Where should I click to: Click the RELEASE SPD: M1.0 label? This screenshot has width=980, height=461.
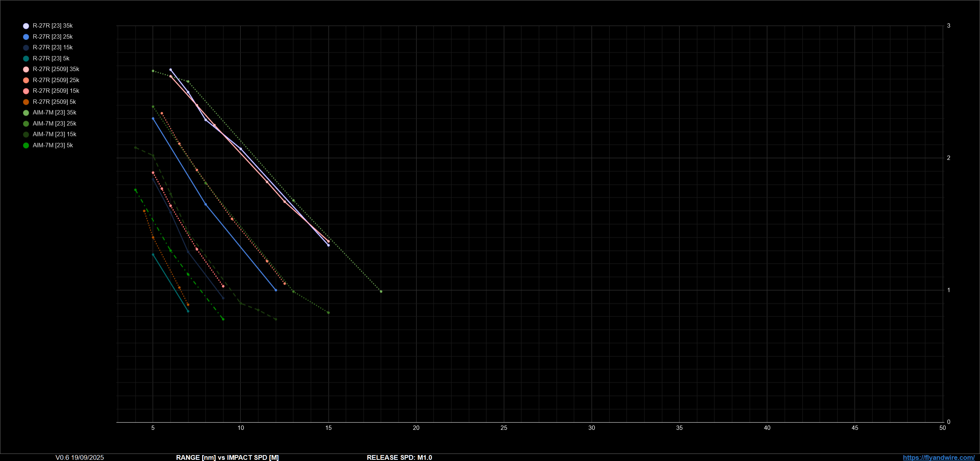(x=399, y=457)
